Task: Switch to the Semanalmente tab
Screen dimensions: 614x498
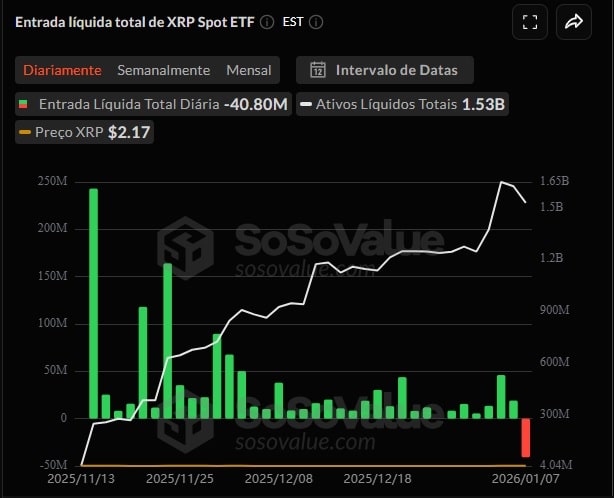Action: [164, 70]
